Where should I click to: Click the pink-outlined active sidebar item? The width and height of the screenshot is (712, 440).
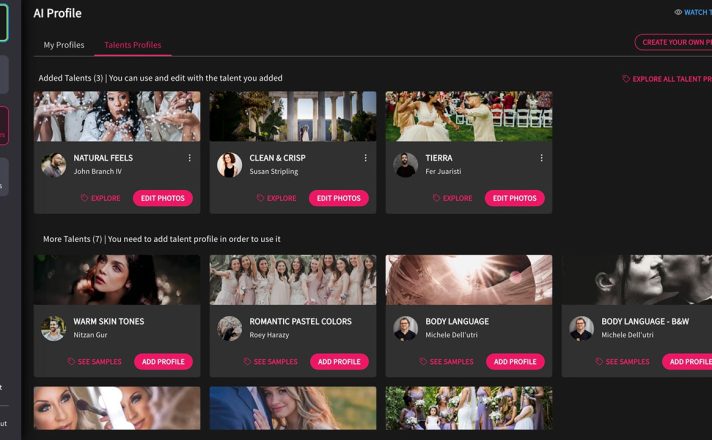click(4, 126)
